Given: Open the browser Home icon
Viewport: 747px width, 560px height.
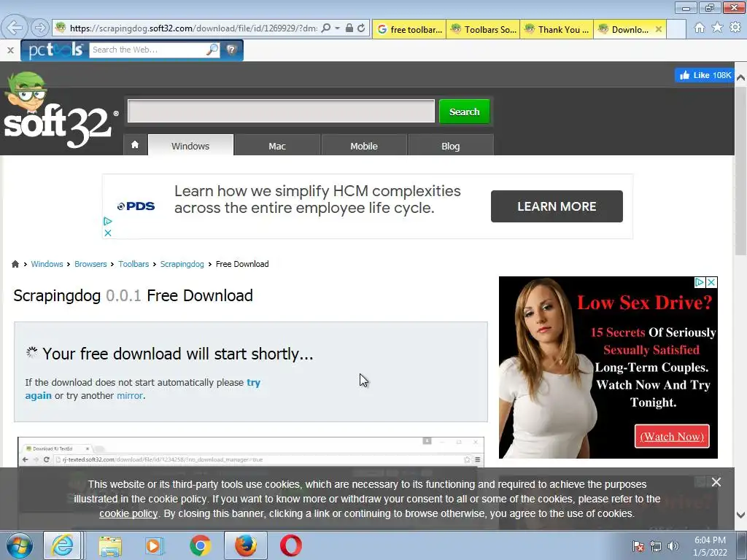Looking at the screenshot, I should (700, 28).
